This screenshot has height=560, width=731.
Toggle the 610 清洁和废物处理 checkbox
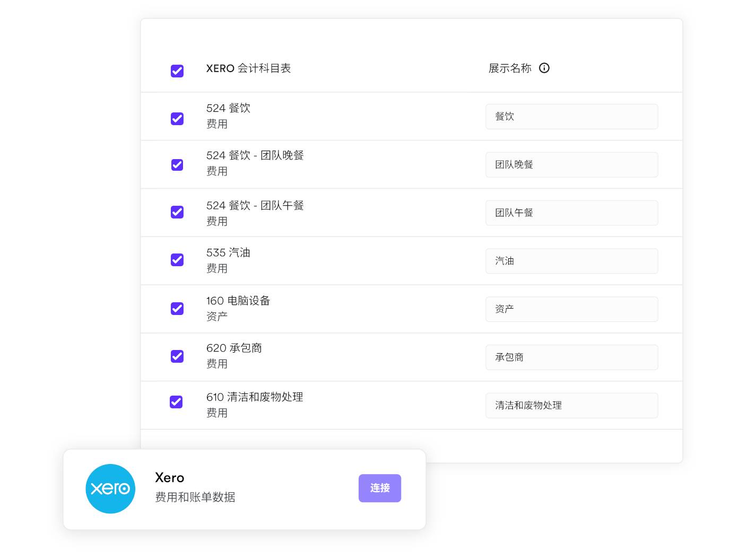click(176, 402)
